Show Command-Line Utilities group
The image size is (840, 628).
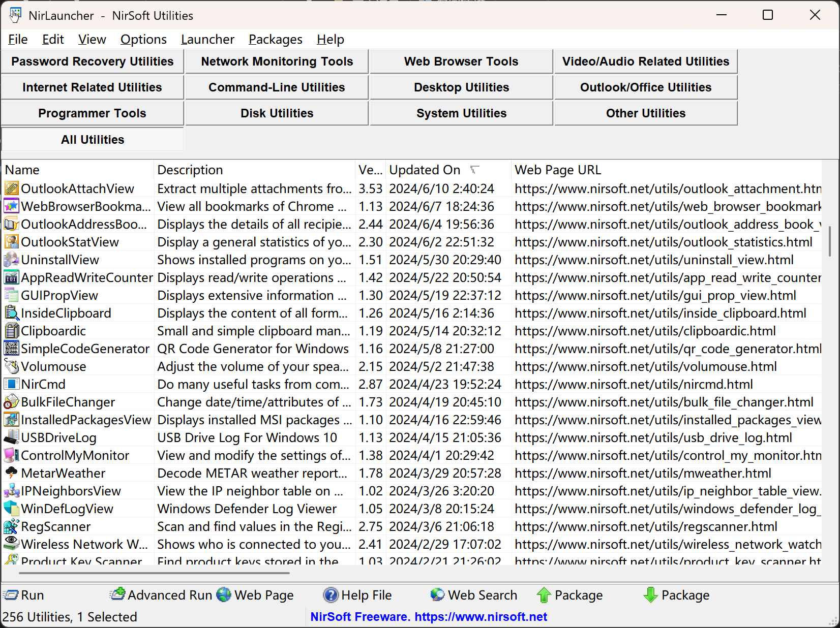point(277,87)
